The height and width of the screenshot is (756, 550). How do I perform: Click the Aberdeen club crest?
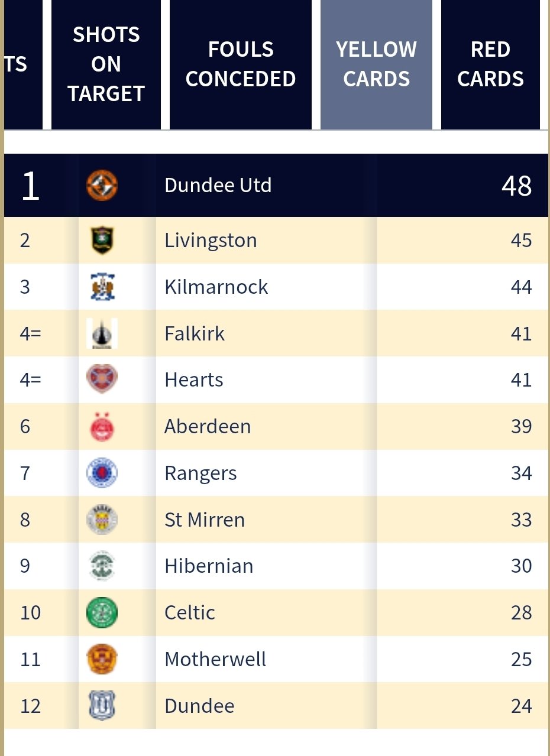(102, 426)
